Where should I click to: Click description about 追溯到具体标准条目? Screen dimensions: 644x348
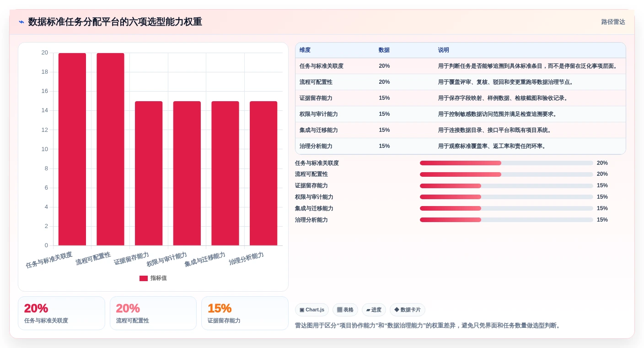528,66
